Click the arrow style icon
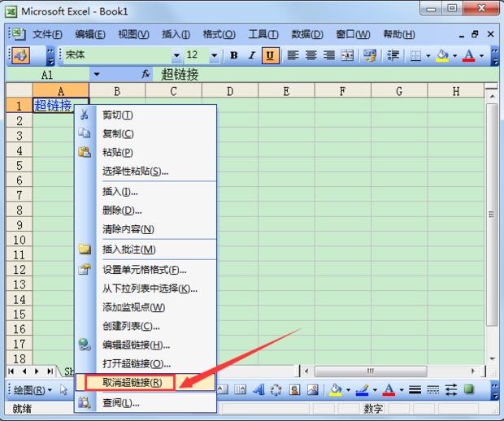Image resolution: width=504 pixels, height=421 pixels. pyautogui.click(x=450, y=390)
